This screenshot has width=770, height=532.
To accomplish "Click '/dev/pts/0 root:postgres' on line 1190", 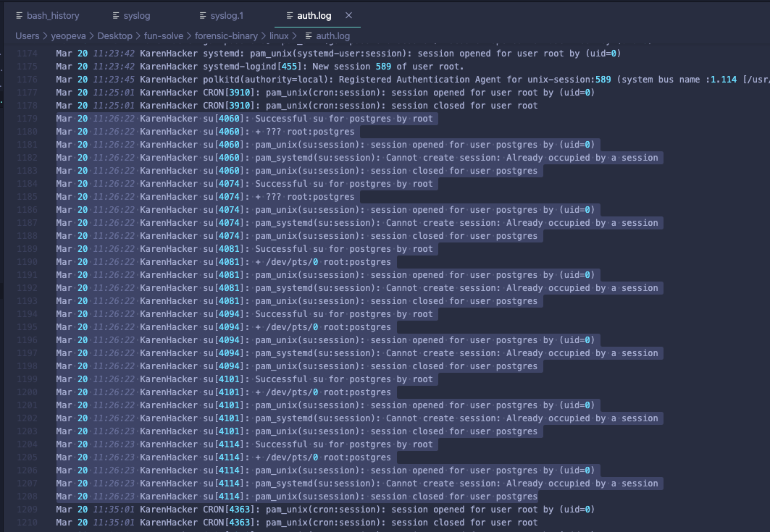I will point(329,261).
